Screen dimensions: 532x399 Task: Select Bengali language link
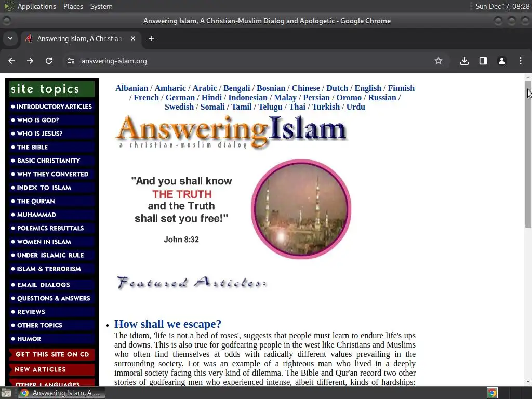[236, 88]
